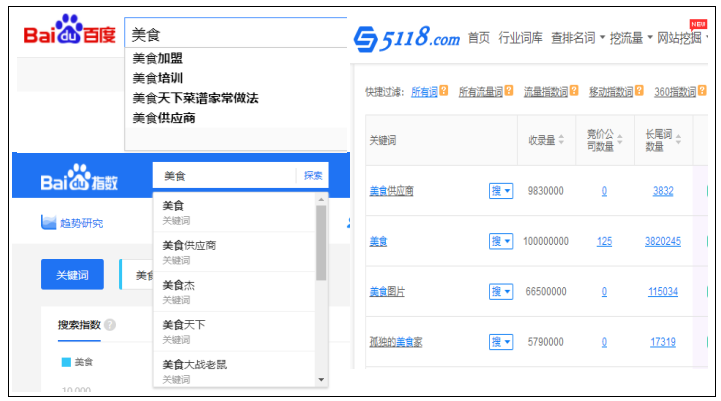Click the Baidu logo

[69, 30]
